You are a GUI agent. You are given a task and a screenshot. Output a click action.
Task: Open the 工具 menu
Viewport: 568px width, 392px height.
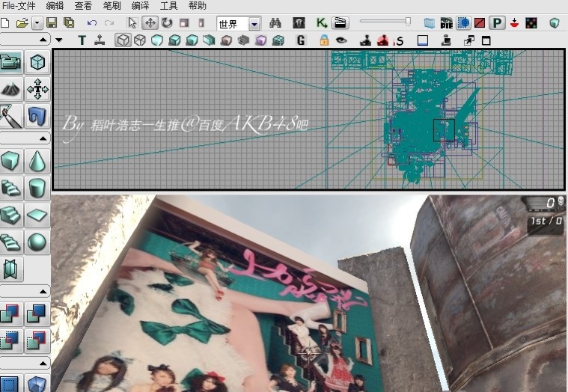tap(169, 6)
